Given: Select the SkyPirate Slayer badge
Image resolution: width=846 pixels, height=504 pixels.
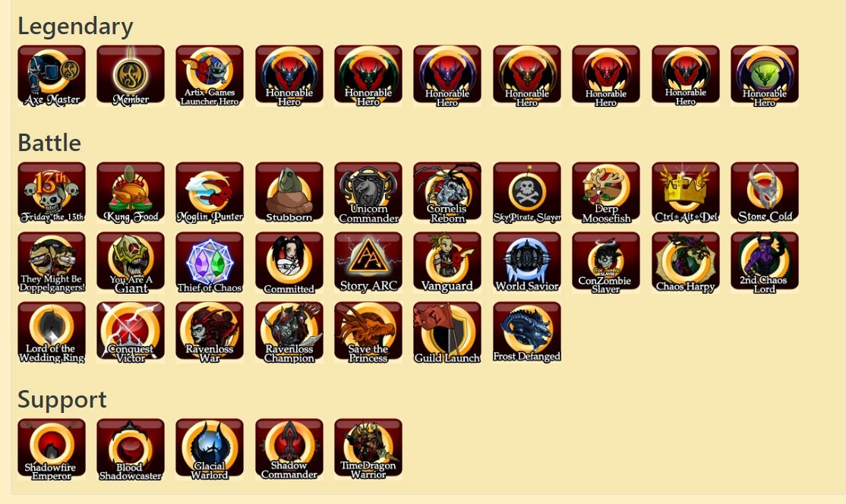Looking at the screenshot, I should click(526, 193).
